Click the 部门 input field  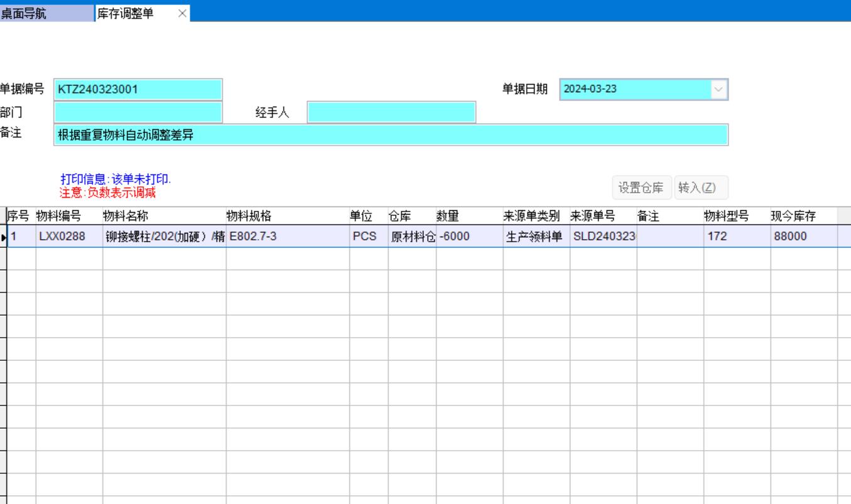(x=138, y=112)
